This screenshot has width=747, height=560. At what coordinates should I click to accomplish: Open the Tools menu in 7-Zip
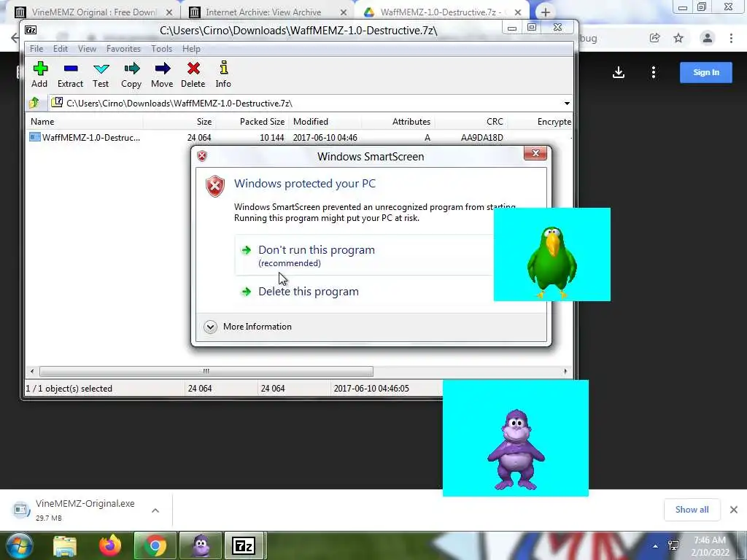[x=161, y=49]
